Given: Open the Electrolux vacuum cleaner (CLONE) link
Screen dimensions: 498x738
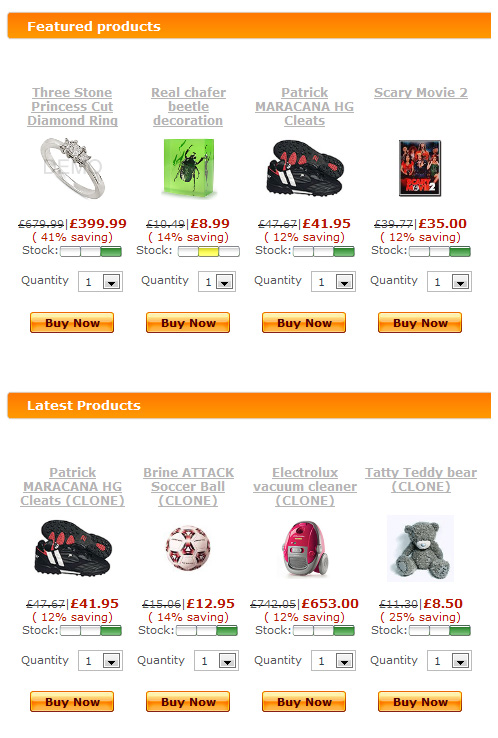Looking at the screenshot, I should pyautogui.click(x=305, y=486).
